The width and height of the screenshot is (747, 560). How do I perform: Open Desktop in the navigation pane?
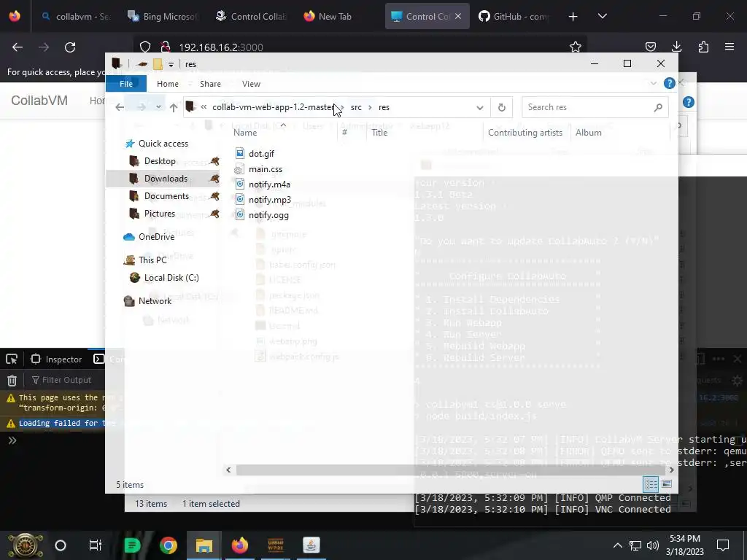coord(160,161)
